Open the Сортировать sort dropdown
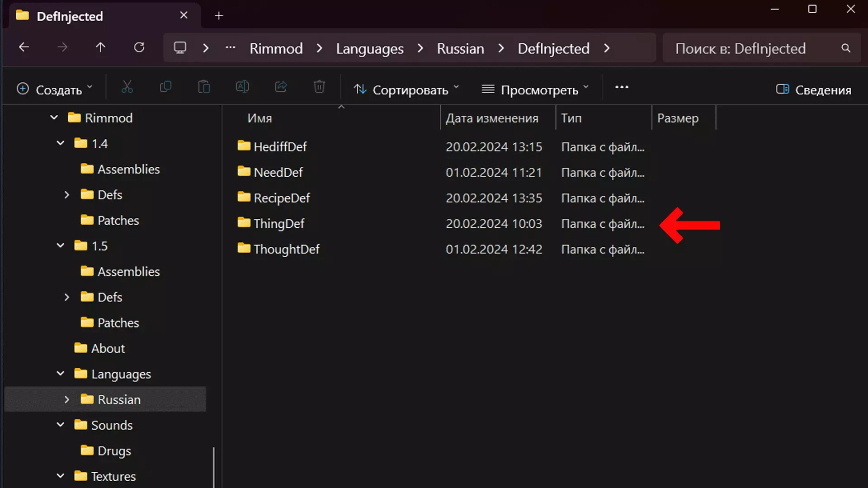Screen dimensions: 868x488 (406, 89)
